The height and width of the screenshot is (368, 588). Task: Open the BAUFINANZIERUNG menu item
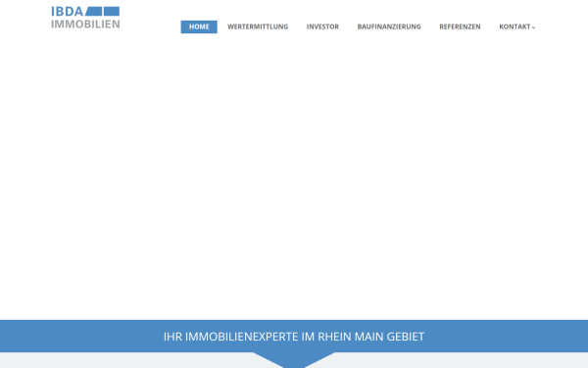(x=389, y=26)
